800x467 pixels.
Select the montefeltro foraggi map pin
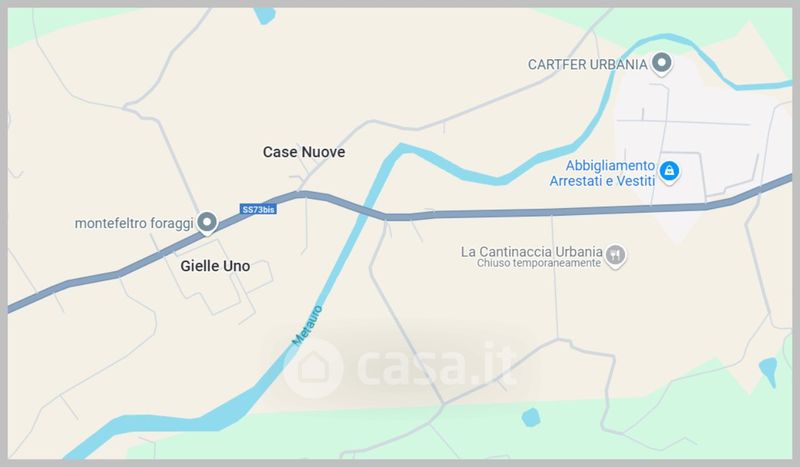[x=207, y=223]
